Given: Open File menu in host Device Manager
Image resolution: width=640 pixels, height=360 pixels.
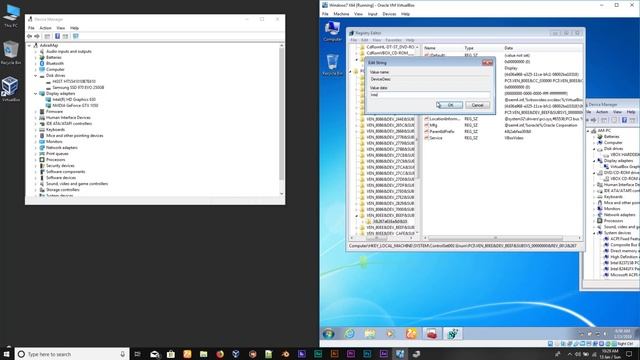Looking at the screenshot, I should pos(31,28).
